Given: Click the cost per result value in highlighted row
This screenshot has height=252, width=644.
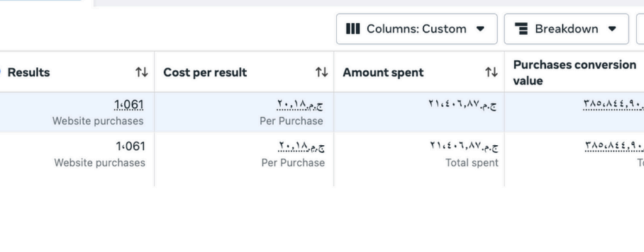Looking at the screenshot, I should 301,105.
